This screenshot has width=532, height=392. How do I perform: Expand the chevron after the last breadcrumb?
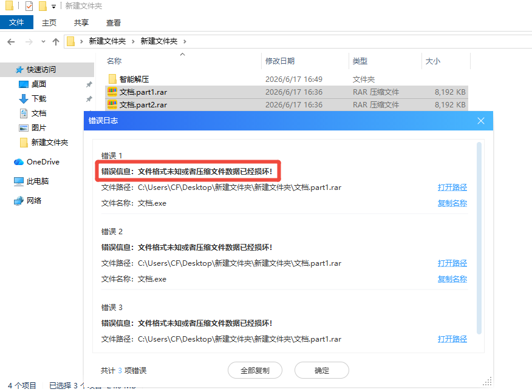pyautogui.click(x=185, y=41)
